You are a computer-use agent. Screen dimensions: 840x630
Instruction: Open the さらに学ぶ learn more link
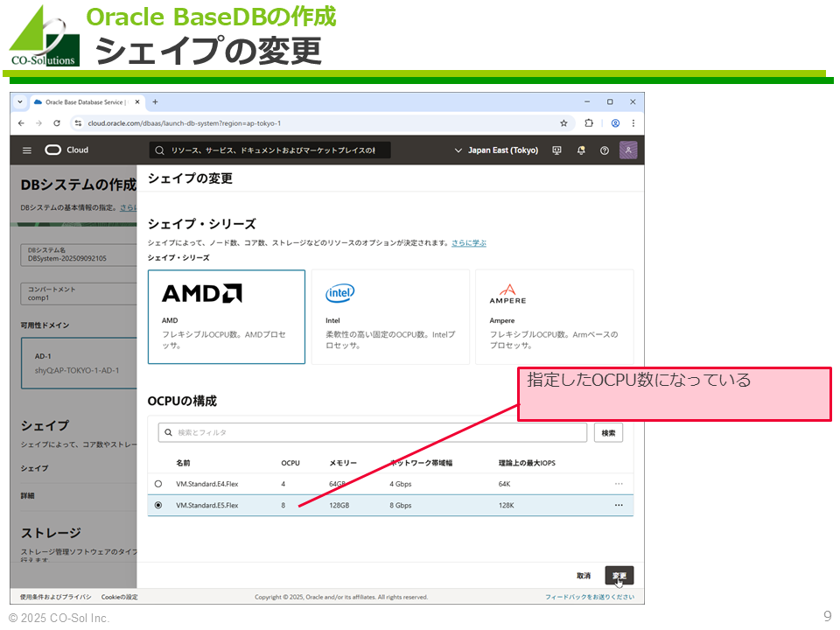pos(469,242)
